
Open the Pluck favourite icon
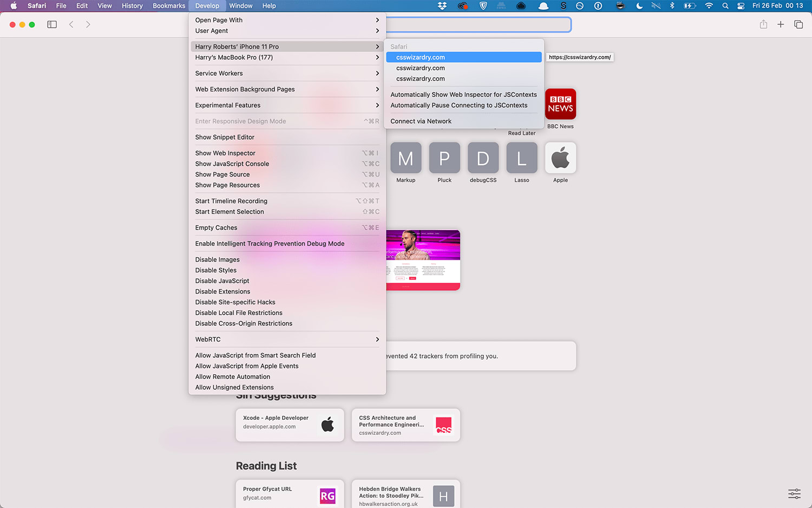click(x=444, y=158)
